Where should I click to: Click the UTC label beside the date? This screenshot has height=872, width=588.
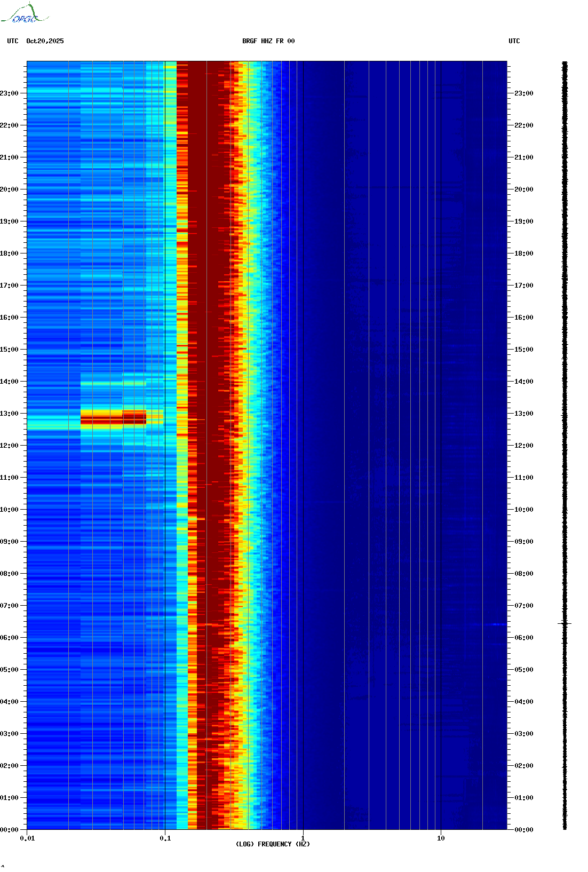pyautogui.click(x=13, y=41)
